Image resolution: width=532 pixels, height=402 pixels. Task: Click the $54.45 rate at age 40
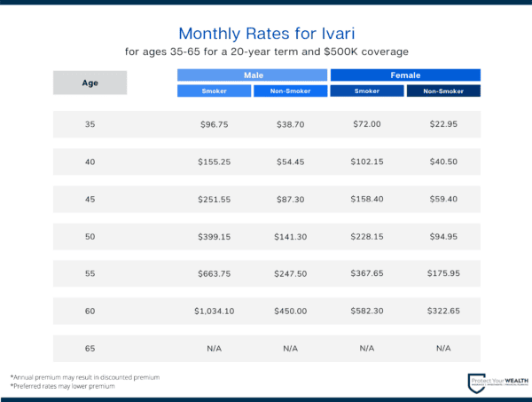point(290,162)
